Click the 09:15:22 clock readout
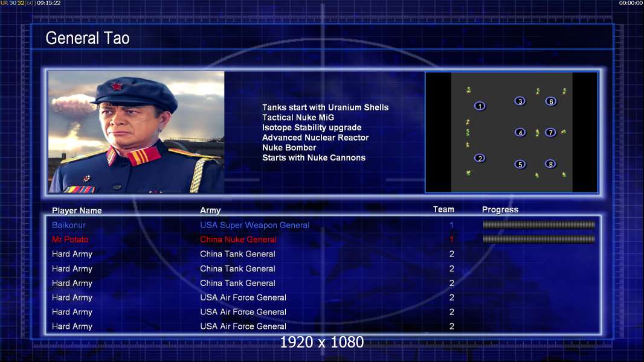The image size is (644, 362). coord(48,3)
